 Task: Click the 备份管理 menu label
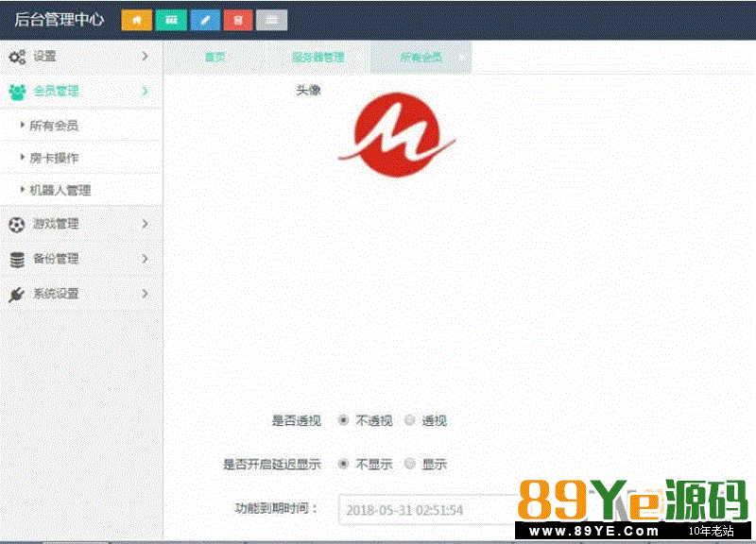pyautogui.click(x=56, y=259)
